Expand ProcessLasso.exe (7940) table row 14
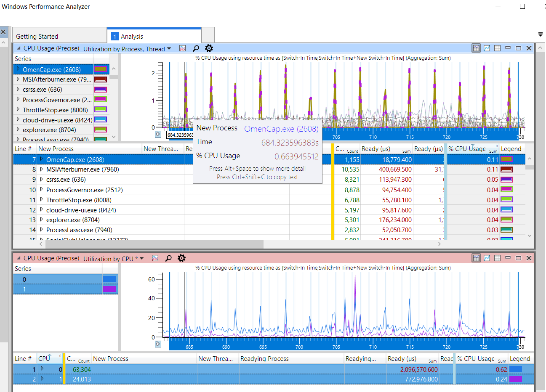This screenshot has height=392, width=546. tap(41, 230)
